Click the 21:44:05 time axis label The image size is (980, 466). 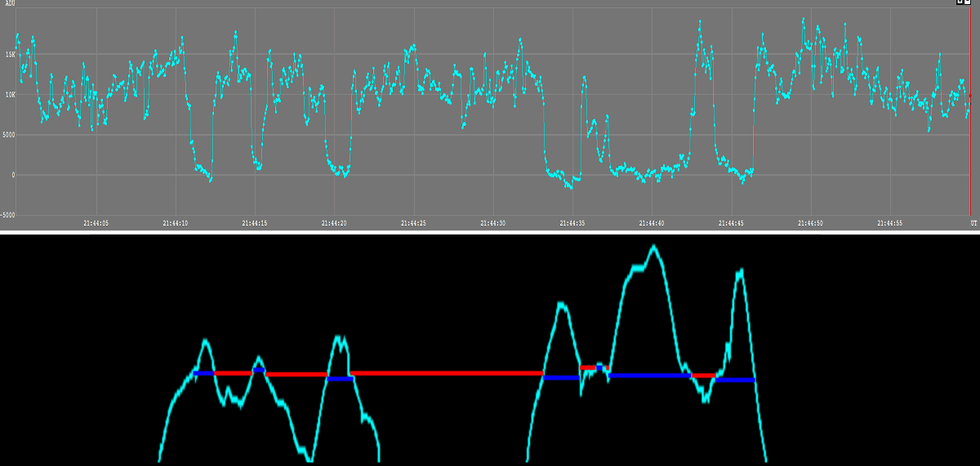[96, 222]
